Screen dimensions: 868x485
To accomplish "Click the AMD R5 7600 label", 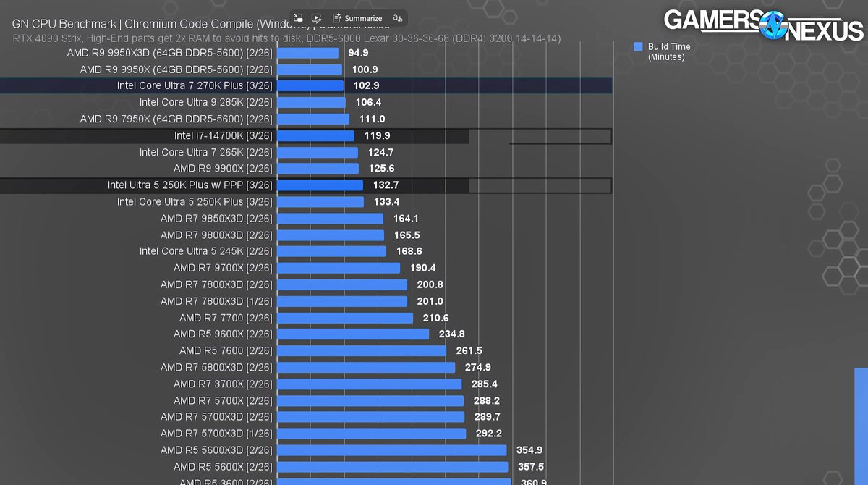I will [x=226, y=350].
